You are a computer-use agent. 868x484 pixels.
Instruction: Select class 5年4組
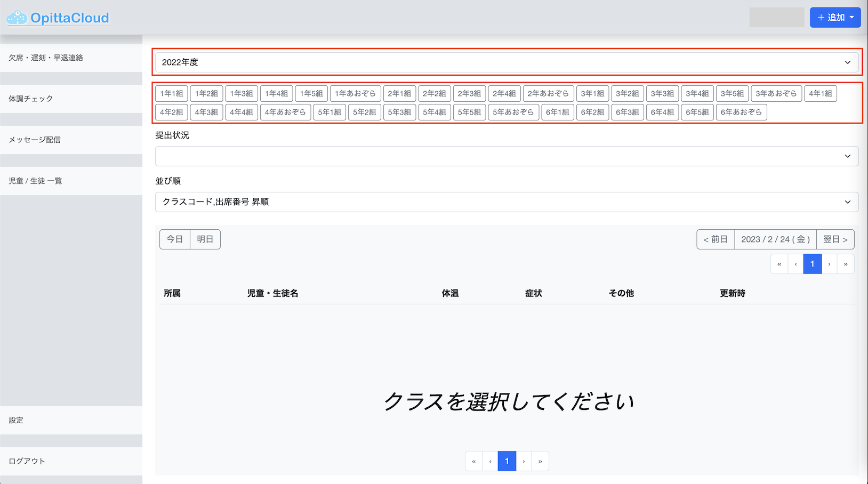point(435,112)
